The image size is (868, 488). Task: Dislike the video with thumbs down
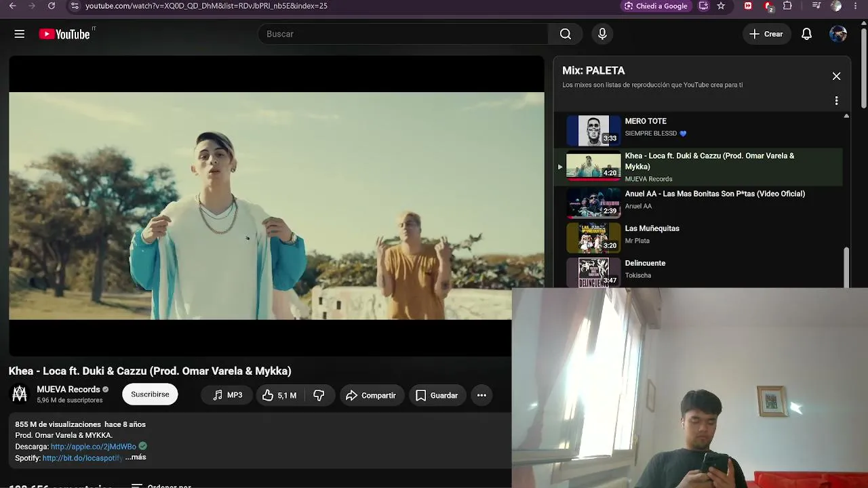pyautogui.click(x=319, y=395)
